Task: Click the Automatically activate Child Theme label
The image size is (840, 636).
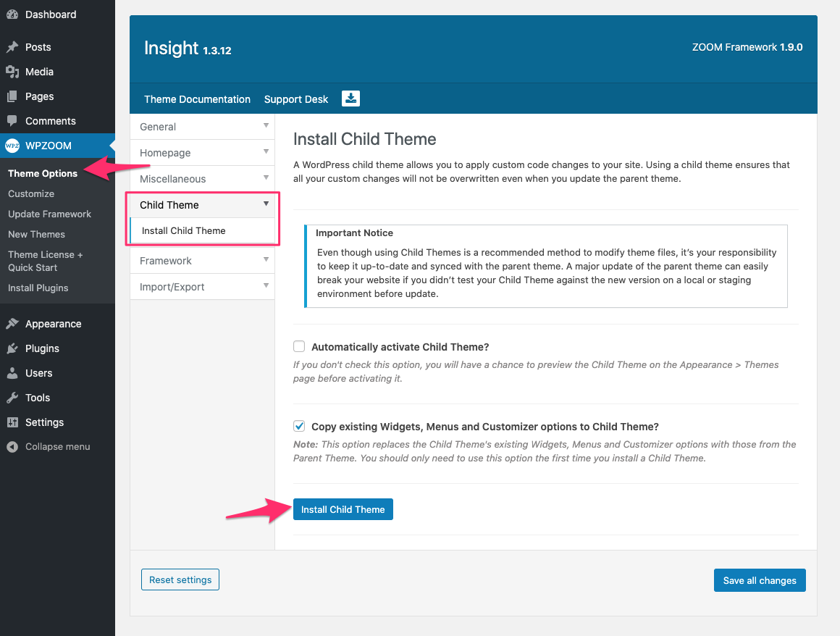Action: (x=400, y=347)
